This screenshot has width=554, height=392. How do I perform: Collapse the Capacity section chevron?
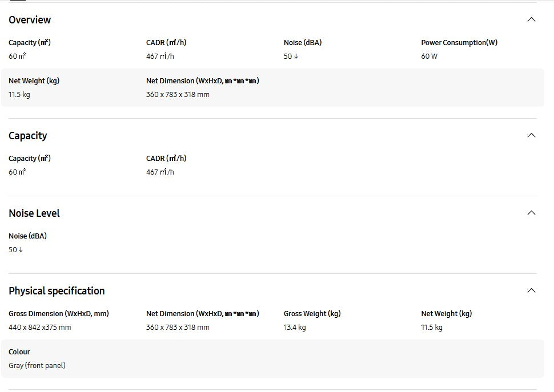click(531, 135)
